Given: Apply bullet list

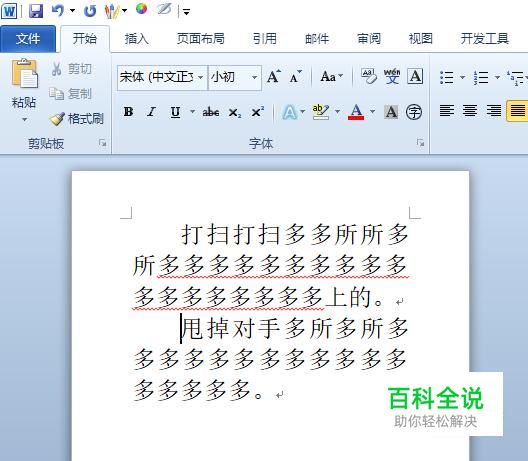Looking at the screenshot, I should [x=447, y=77].
